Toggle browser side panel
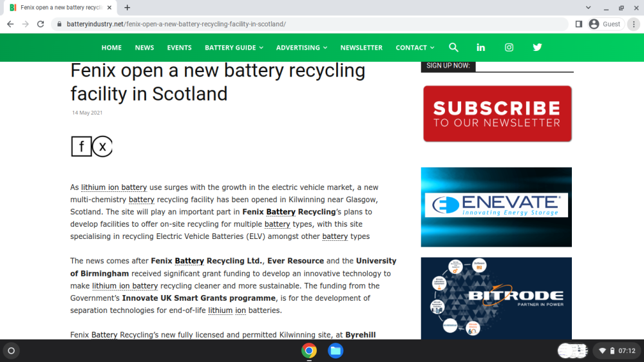644x362 pixels. coord(579,24)
